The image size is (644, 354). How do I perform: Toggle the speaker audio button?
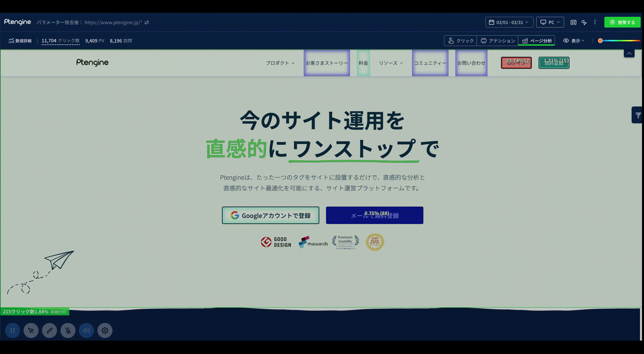click(86, 330)
